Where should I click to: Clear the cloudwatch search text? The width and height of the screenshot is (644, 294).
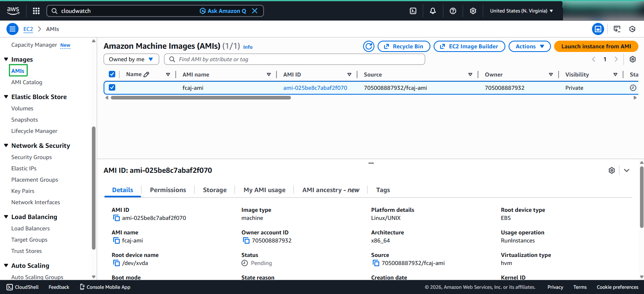(255, 11)
